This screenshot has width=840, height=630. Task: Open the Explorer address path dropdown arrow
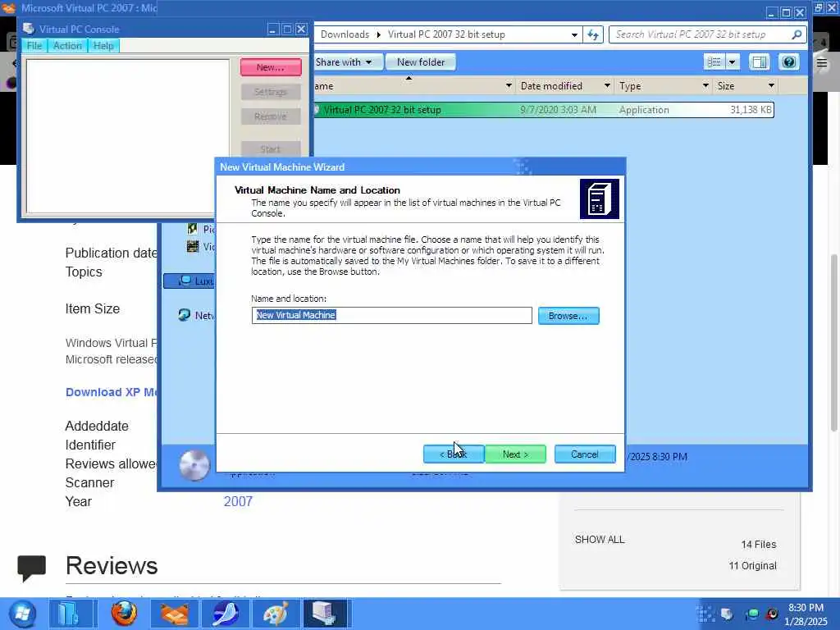574,34
